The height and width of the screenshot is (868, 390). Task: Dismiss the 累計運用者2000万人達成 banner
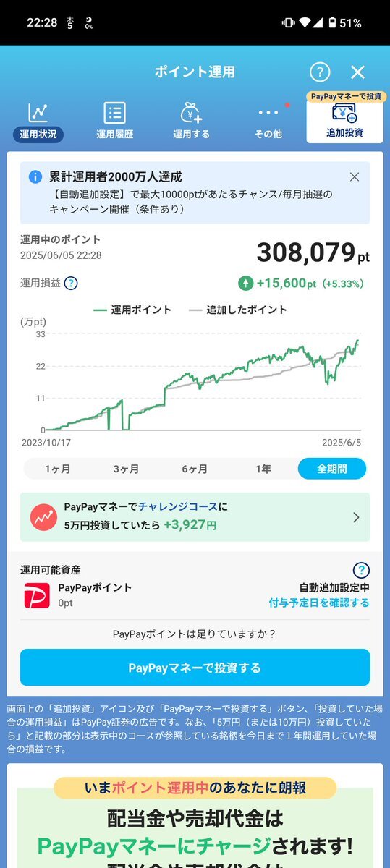click(x=355, y=176)
